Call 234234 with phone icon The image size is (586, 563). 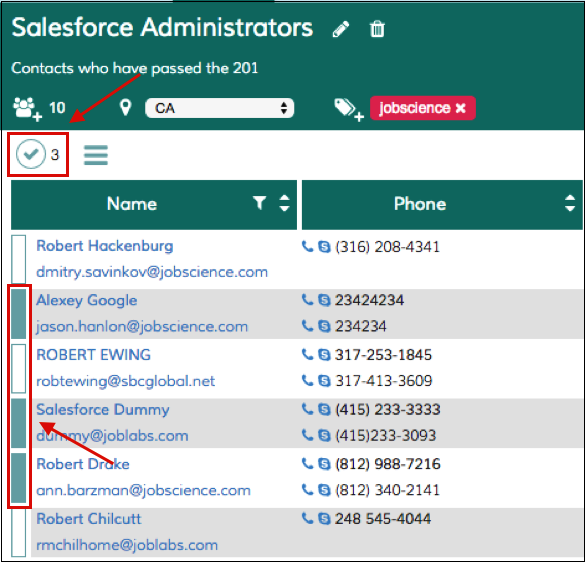click(x=307, y=326)
